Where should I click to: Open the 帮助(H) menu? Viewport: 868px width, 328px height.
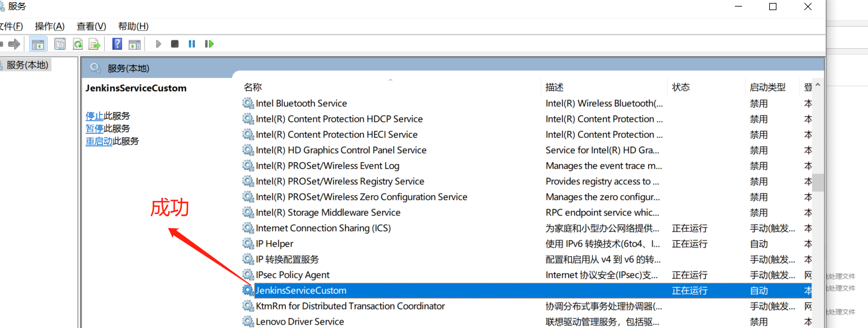[133, 26]
